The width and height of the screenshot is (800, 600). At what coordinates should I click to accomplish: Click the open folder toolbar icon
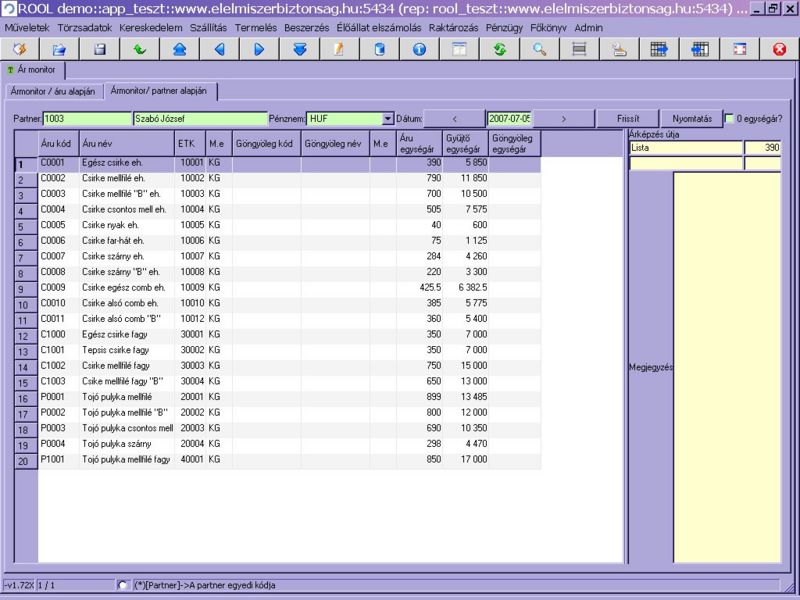pyautogui.click(x=59, y=48)
